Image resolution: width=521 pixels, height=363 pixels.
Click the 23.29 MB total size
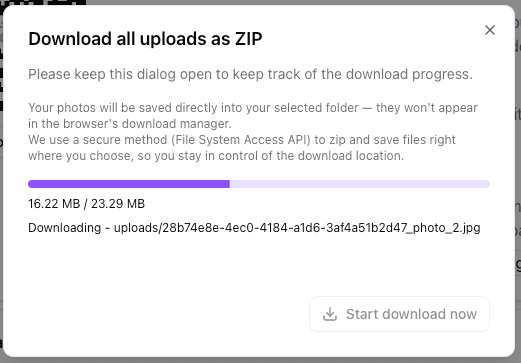point(118,204)
